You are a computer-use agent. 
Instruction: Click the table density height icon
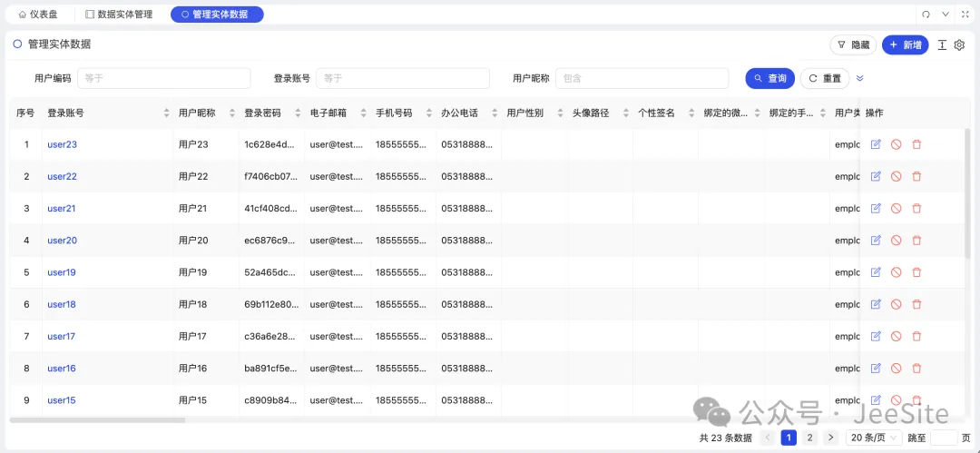(942, 45)
